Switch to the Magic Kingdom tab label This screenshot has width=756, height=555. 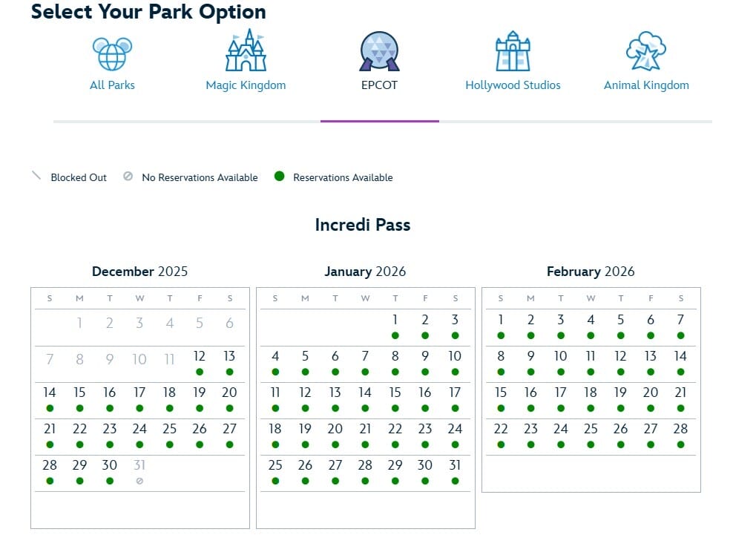point(246,85)
